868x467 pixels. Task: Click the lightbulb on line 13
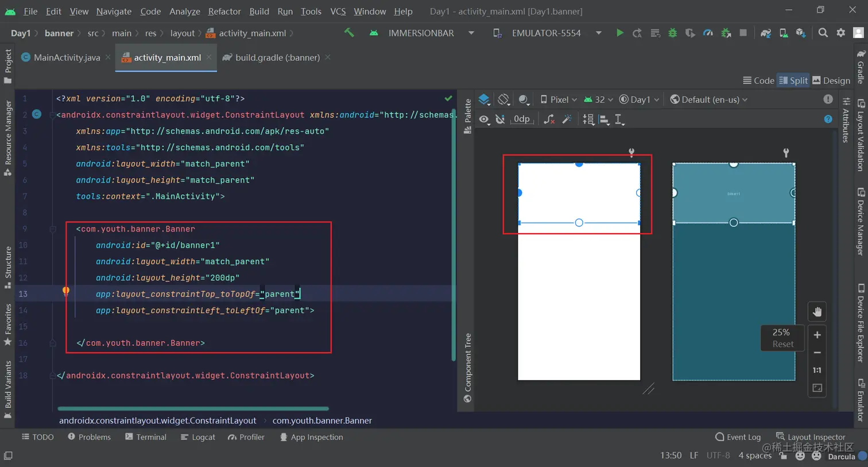[66, 291]
